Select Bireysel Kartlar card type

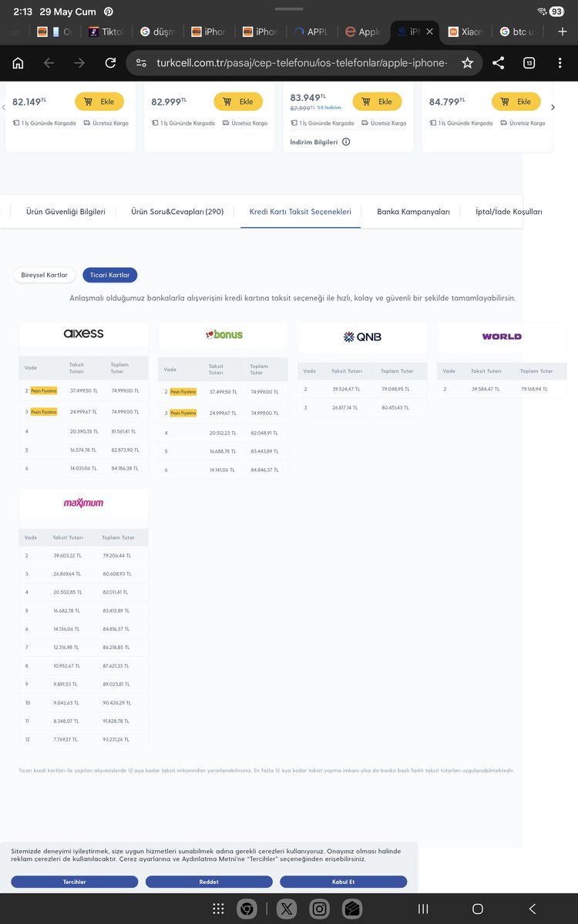pos(44,275)
